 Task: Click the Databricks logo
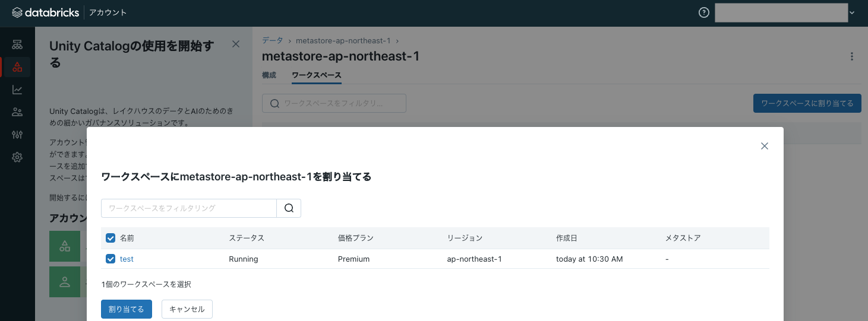pyautogui.click(x=45, y=12)
